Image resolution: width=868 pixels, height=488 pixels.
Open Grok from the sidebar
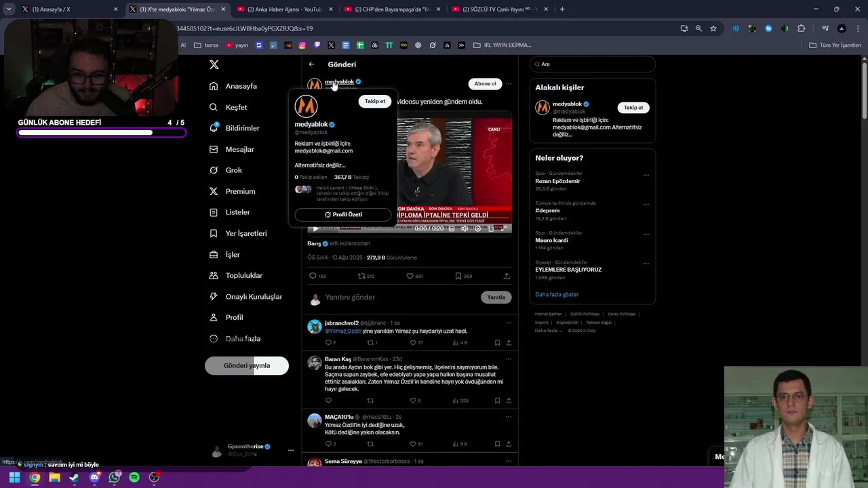pos(226,170)
